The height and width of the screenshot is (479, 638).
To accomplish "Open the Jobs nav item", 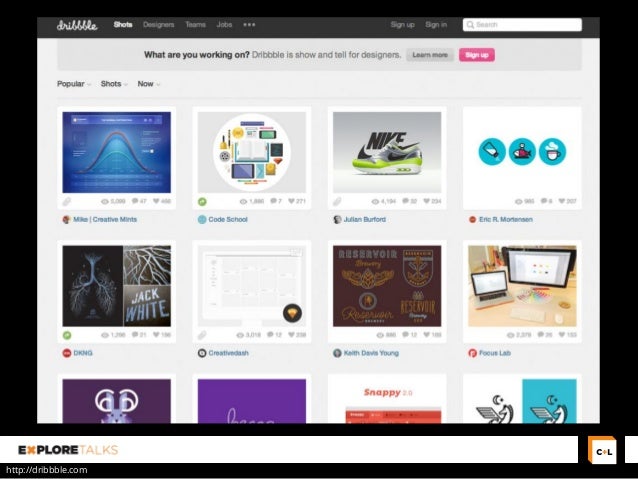I will (x=224, y=25).
